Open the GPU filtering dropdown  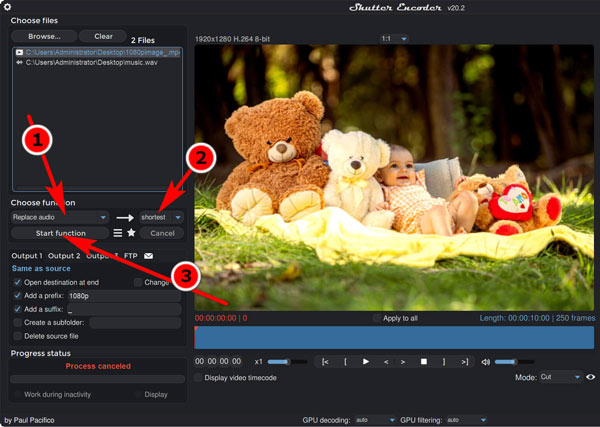coord(466,420)
